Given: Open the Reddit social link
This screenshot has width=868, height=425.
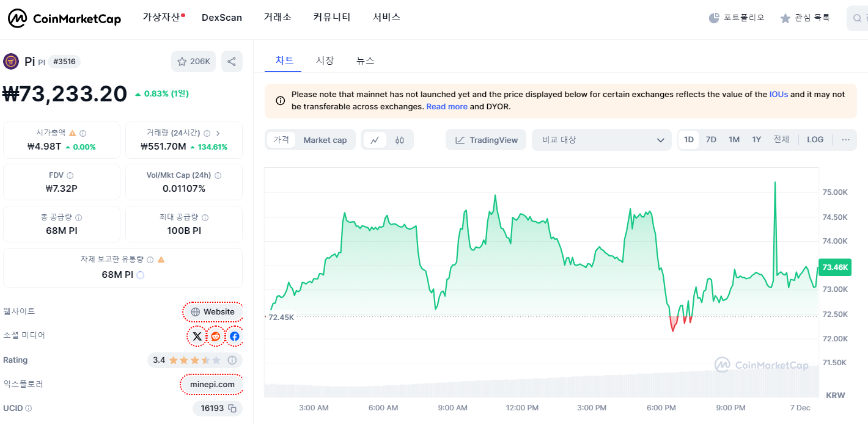Looking at the screenshot, I should tap(216, 336).
